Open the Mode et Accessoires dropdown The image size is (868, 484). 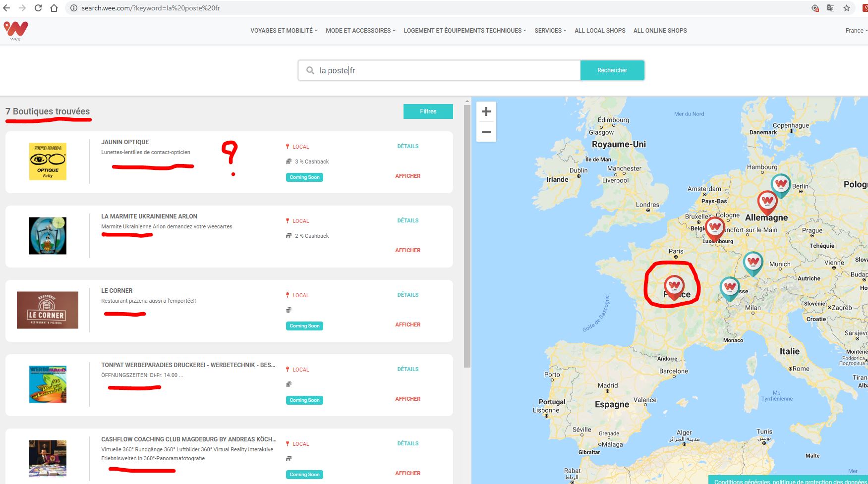(360, 31)
